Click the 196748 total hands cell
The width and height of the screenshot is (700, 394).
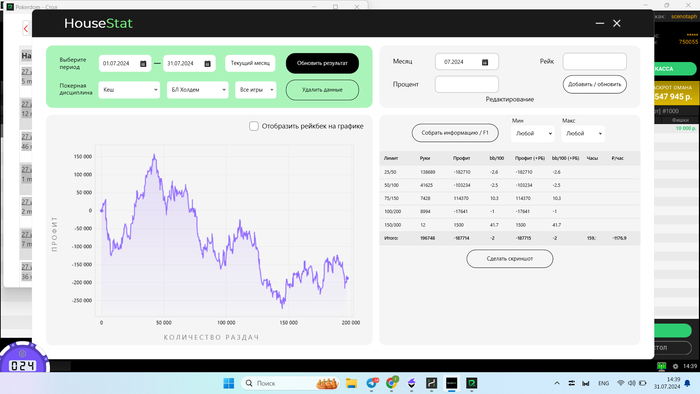[x=427, y=238]
